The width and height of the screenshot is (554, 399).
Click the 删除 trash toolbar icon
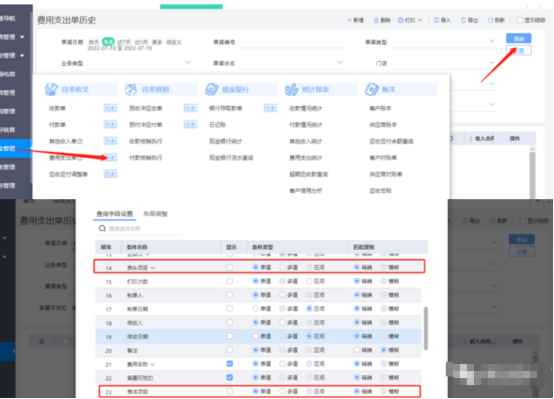376,20
